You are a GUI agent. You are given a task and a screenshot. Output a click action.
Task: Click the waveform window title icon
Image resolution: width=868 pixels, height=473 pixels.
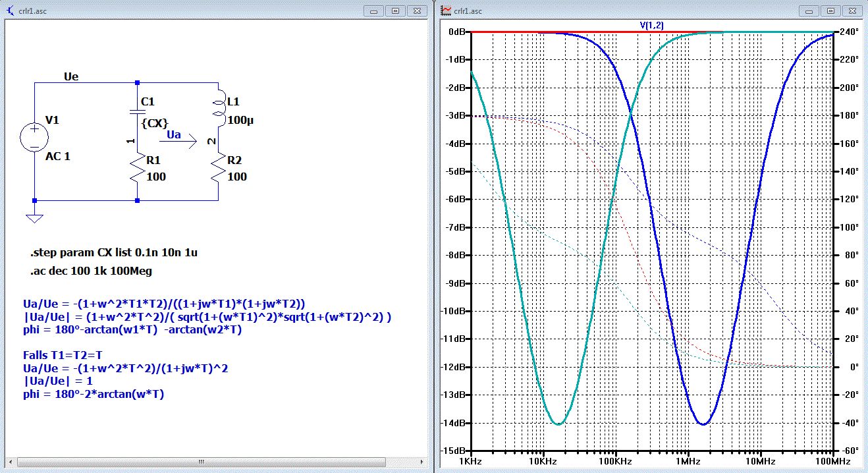pos(446,11)
